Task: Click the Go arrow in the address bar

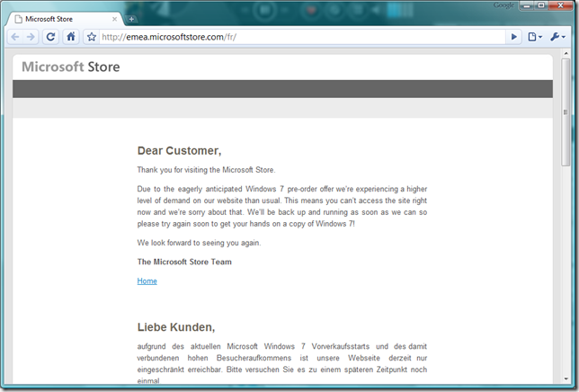Action: [x=513, y=37]
